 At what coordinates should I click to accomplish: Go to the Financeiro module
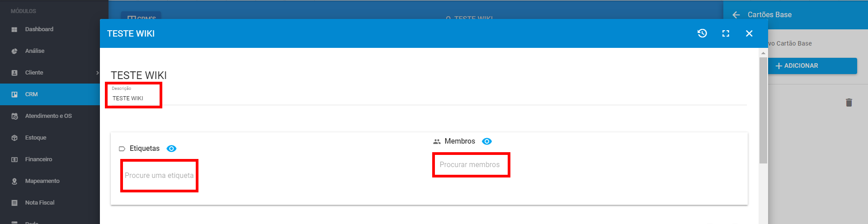click(50, 159)
